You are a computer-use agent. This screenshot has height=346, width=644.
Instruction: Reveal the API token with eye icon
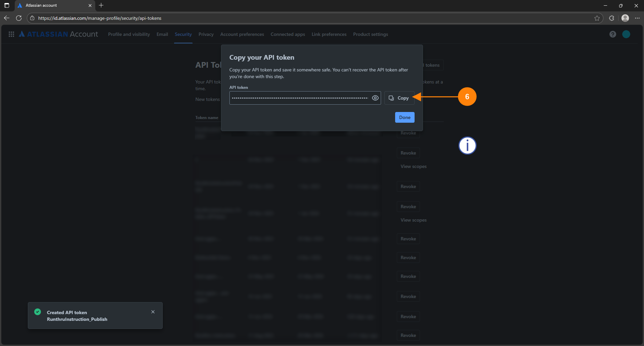click(375, 98)
